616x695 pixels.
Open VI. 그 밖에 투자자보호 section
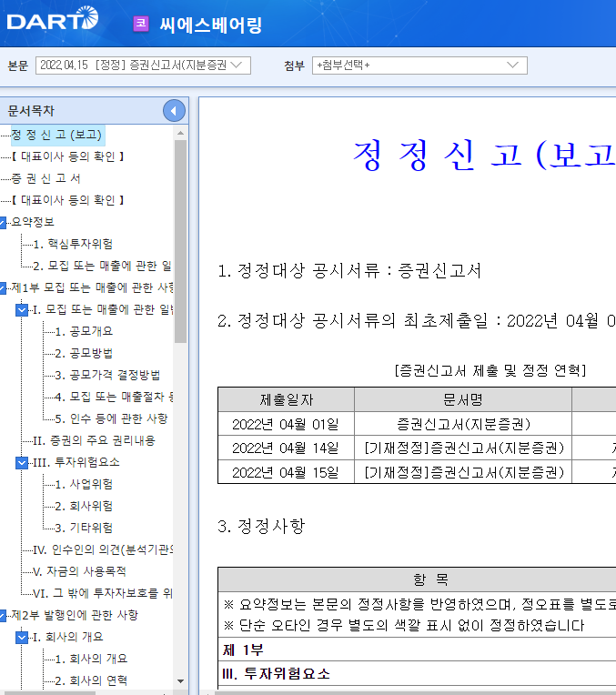click(x=103, y=593)
